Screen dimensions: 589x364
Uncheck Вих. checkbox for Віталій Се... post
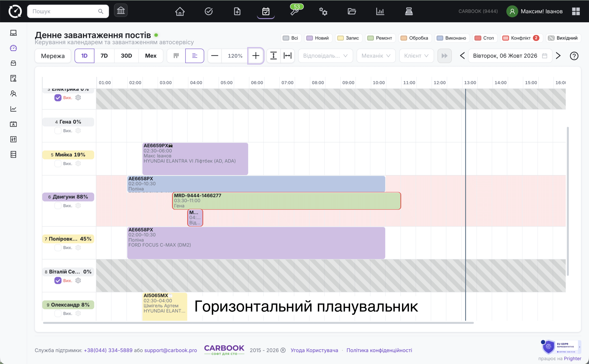58,280
